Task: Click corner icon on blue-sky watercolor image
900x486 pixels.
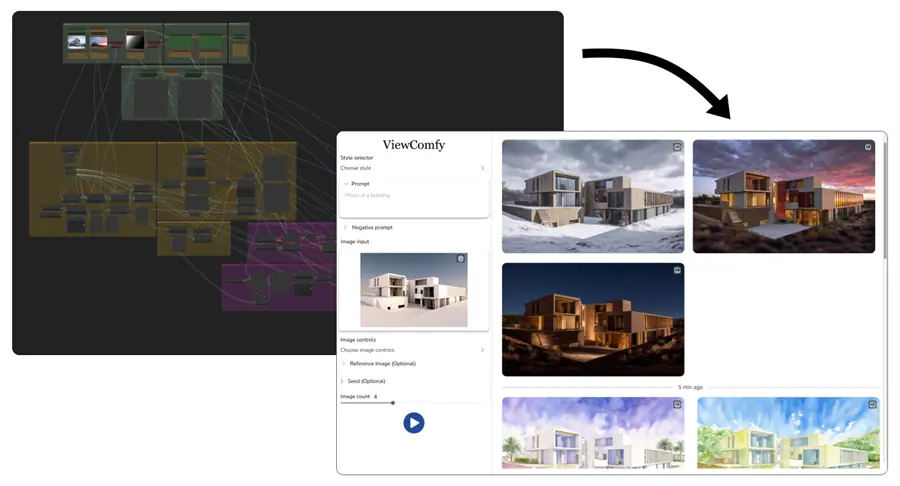Action: [x=872, y=404]
